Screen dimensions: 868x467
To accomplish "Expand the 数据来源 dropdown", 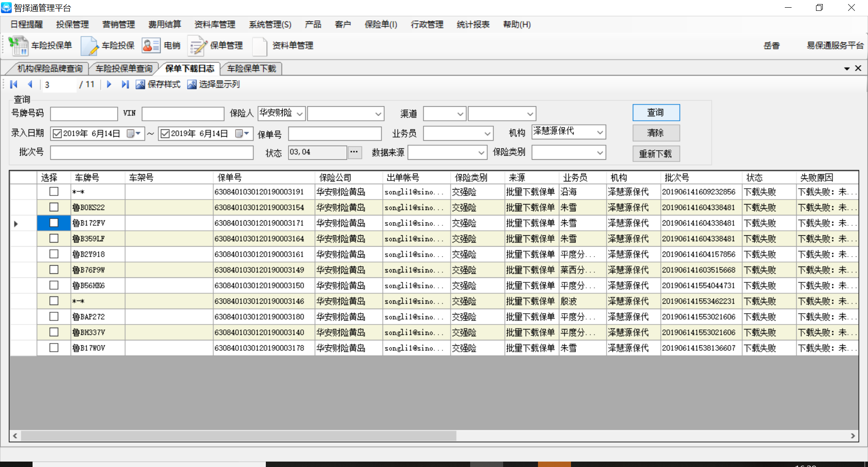I will pos(481,153).
